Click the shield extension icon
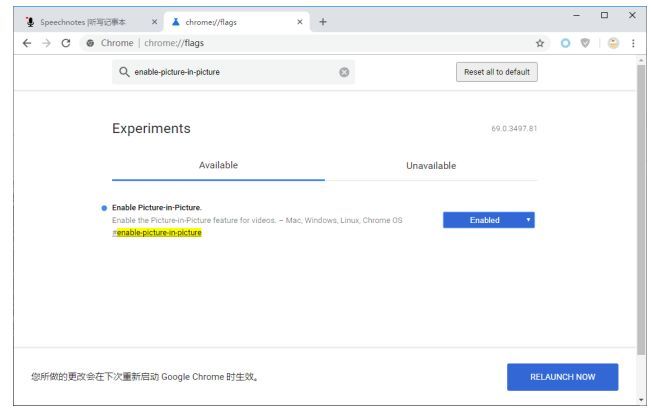 tap(585, 43)
